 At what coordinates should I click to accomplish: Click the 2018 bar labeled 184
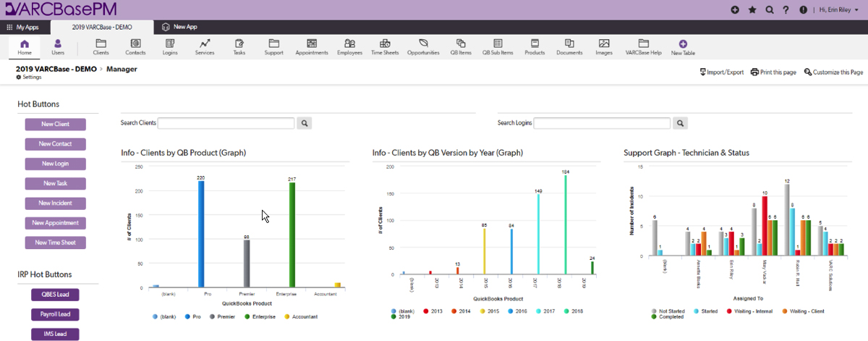point(566,225)
